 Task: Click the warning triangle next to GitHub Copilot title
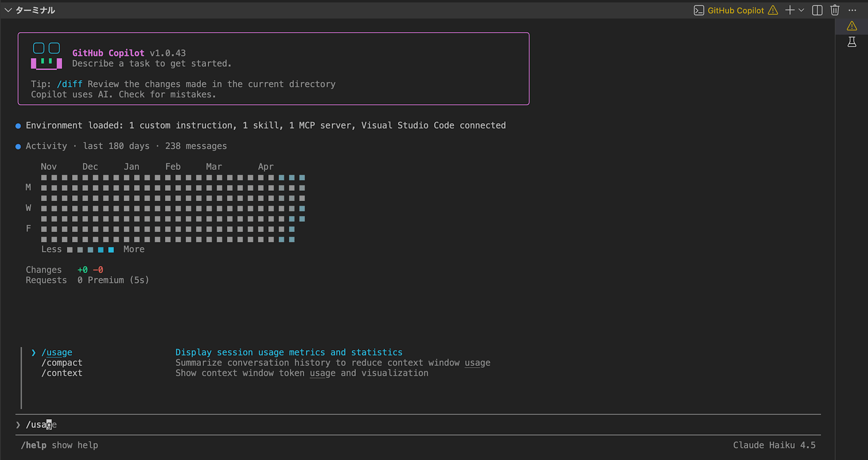pyautogui.click(x=773, y=10)
